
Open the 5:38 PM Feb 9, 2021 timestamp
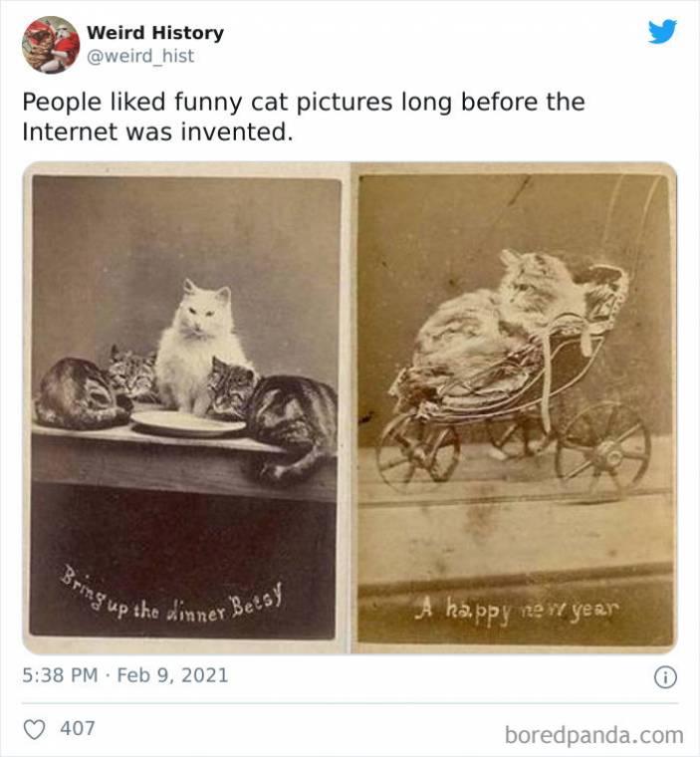(x=125, y=675)
